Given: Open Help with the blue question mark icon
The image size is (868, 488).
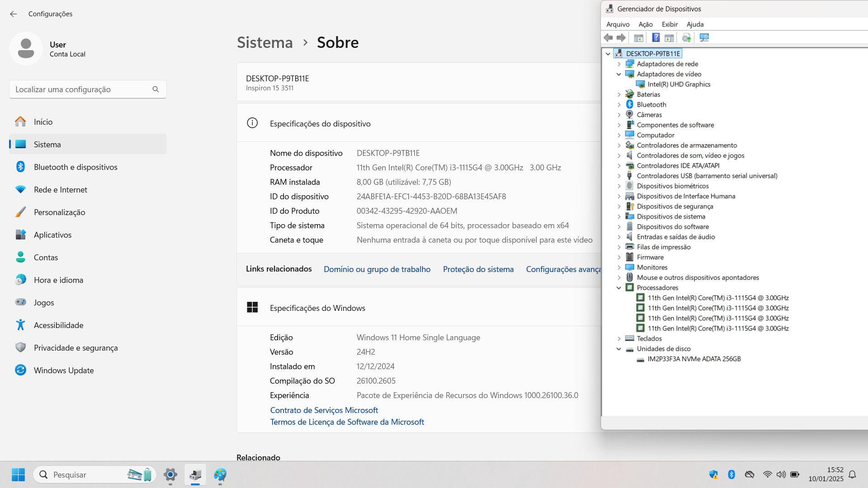Looking at the screenshot, I should [x=656, y=38].
